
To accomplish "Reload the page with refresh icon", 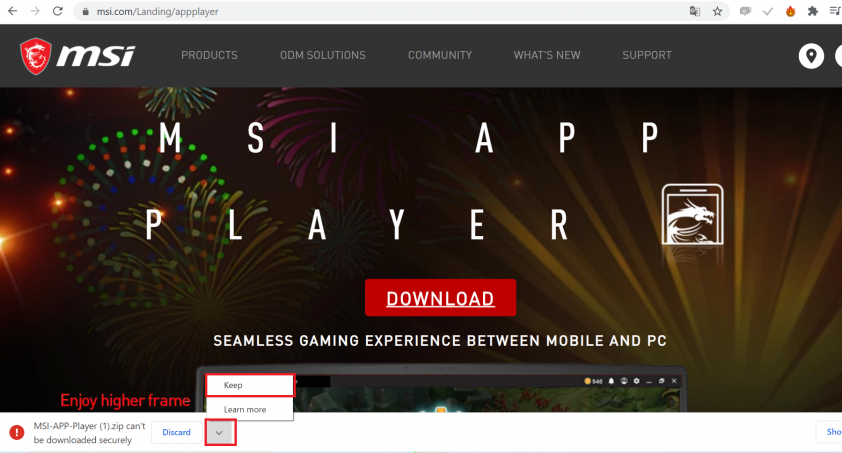I will pyautogui.click(x=57, y=11).
